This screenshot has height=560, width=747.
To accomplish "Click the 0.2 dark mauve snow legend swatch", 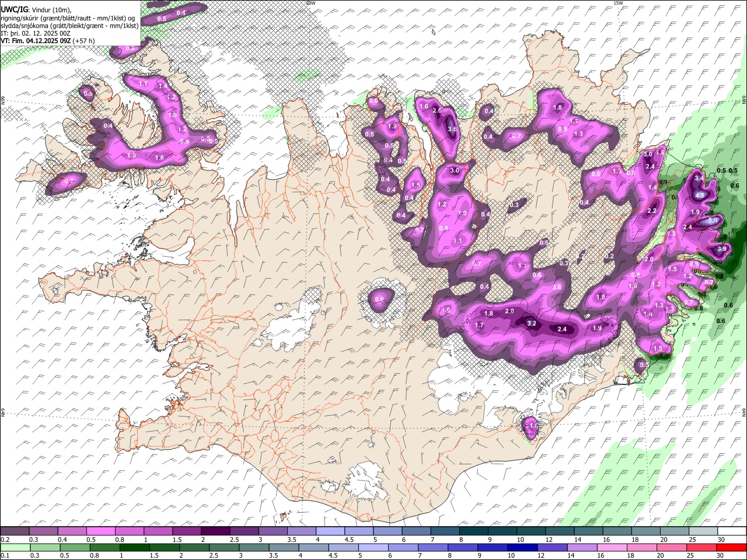I will click(x=15, y=531).
